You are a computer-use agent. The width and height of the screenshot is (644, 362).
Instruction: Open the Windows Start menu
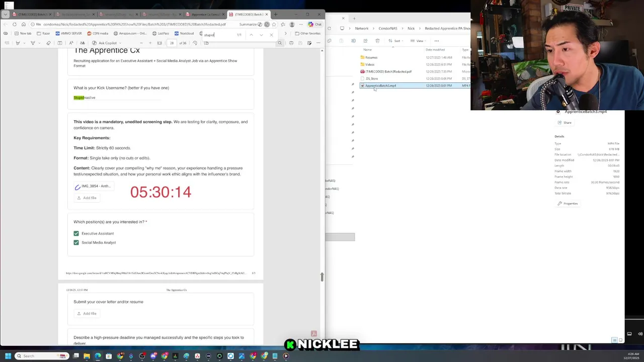pyautogui.click(x=8, y=356)
